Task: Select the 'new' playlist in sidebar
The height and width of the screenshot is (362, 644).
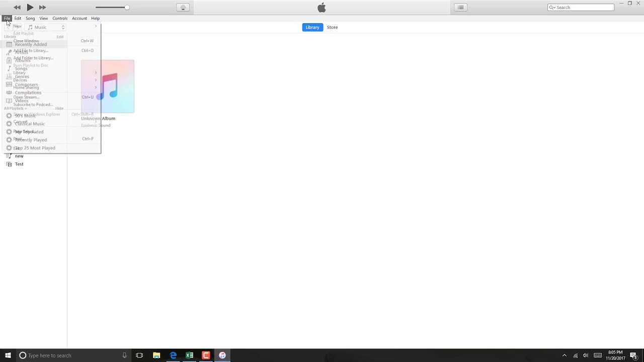Action: click(x=19, y=156)
